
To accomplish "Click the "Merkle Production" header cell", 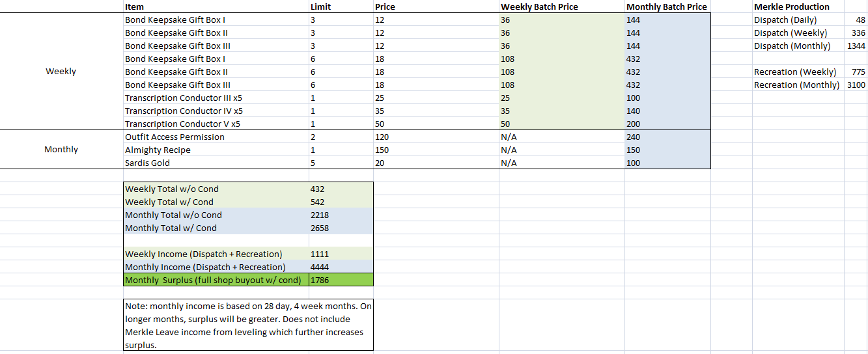I will [x=798, y=7].
